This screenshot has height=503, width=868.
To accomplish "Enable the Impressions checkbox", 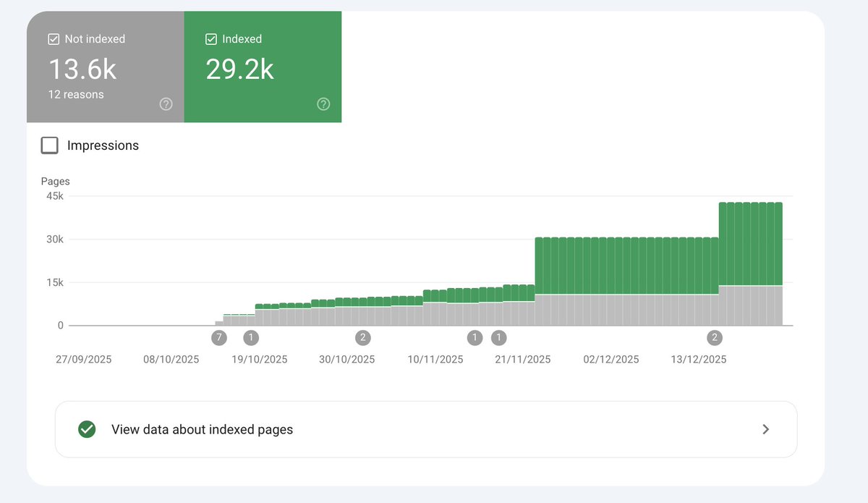I will [x=50, y=145].
